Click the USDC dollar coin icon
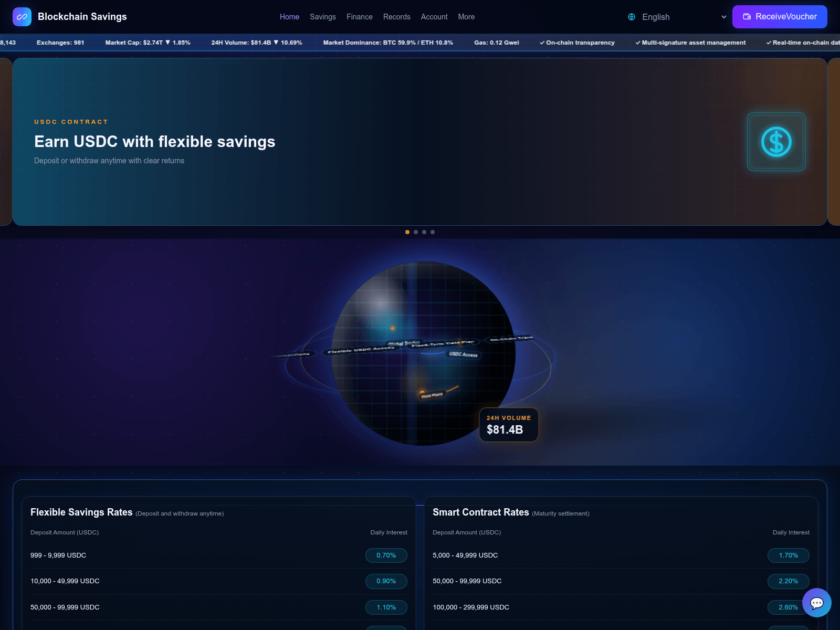 point(776,142)
